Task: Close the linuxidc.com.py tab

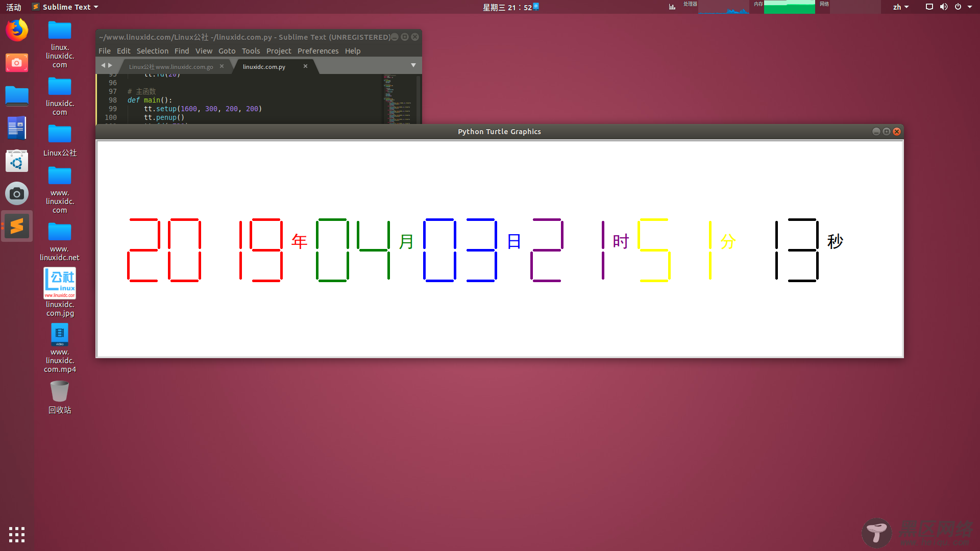Action: click(x=305, y=66)
